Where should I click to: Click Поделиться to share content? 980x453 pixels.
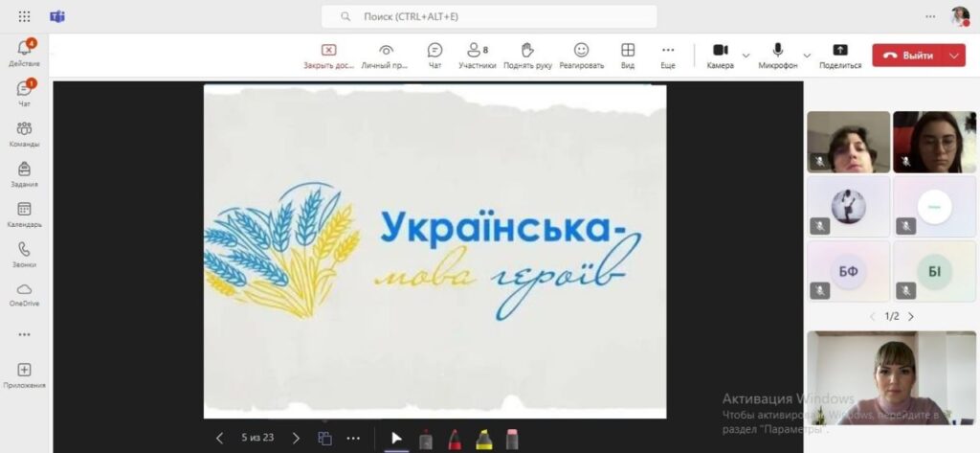pyautogui.click(x=839, y=55)
